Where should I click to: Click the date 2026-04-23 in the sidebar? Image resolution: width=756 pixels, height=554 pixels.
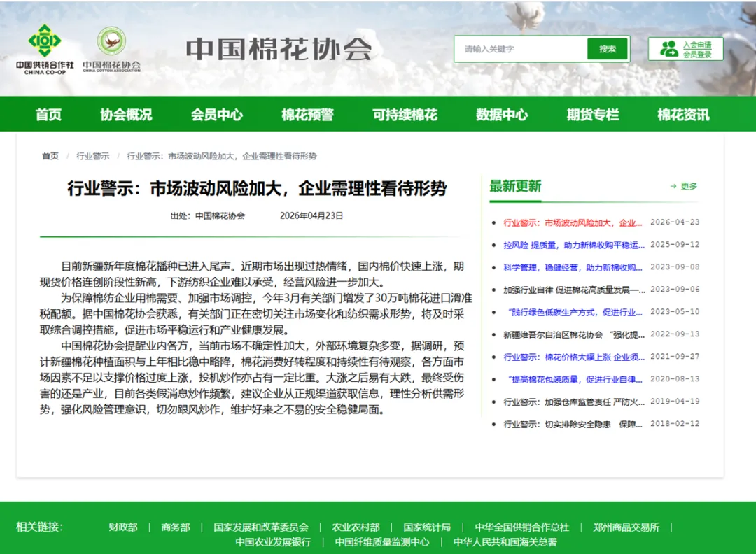pyautogui.click(x=675, y=222)
